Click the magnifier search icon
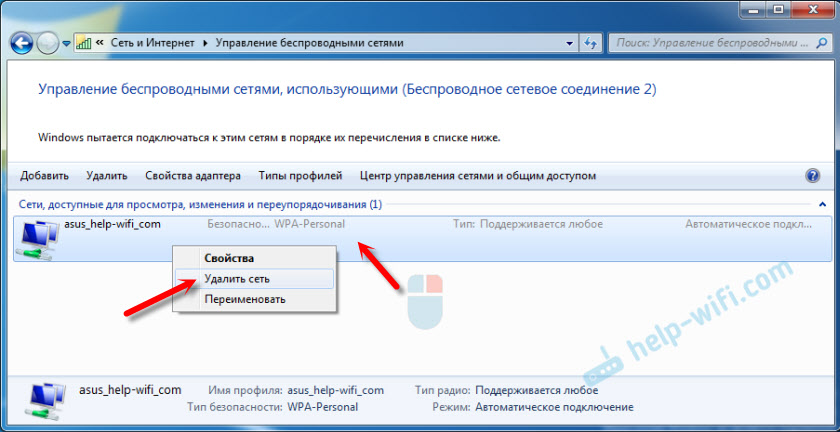Viewport: 840px width, 432px height. (x=821, y=43)
